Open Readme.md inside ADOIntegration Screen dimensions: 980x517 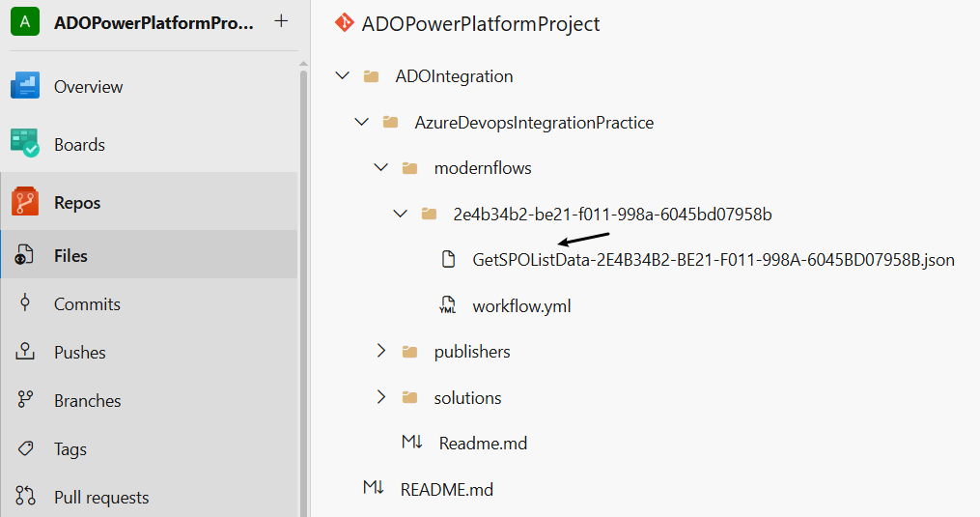point(483,444)
